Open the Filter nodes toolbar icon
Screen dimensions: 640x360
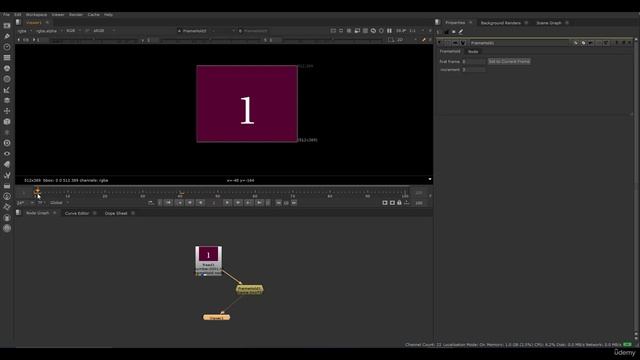[7, 79]
